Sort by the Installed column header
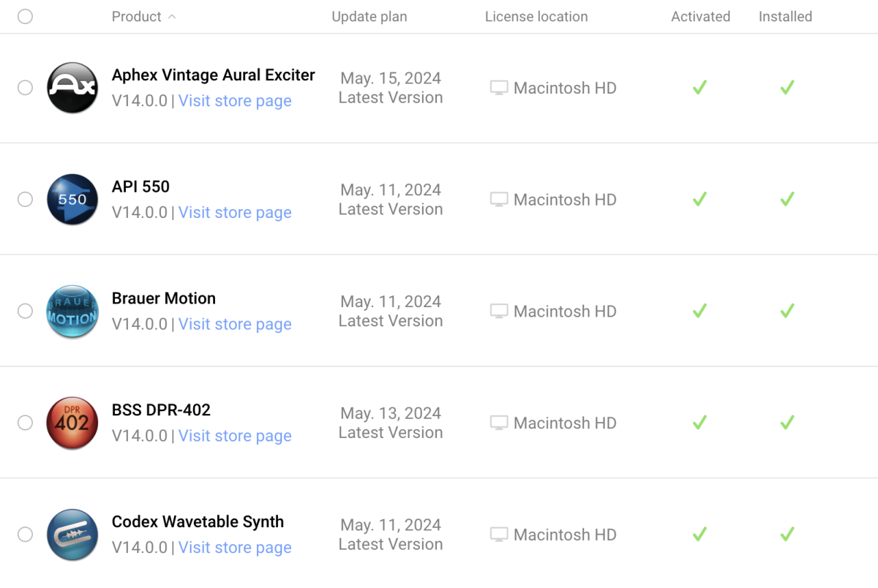 click(785, 16)
